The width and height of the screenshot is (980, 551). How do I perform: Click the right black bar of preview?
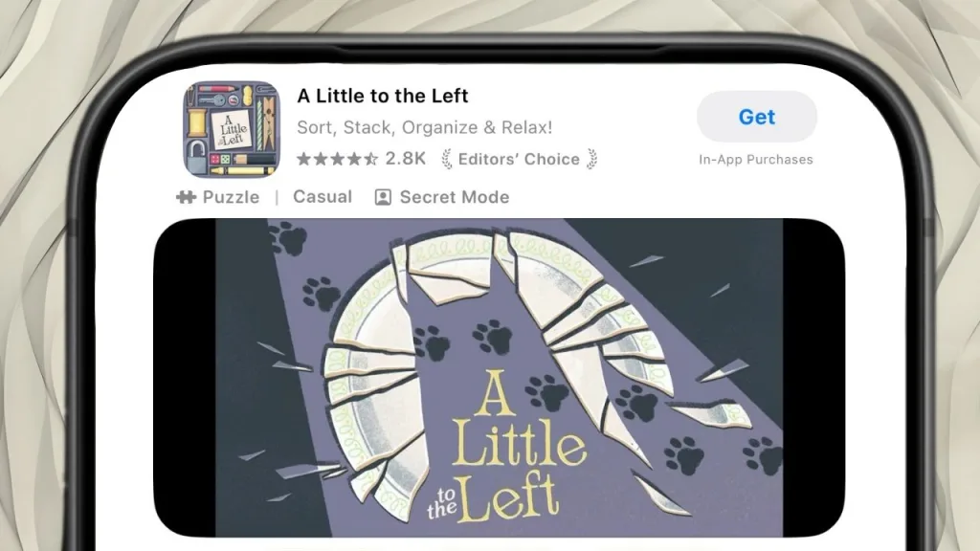pyautogui.click(x=813, y=377)
